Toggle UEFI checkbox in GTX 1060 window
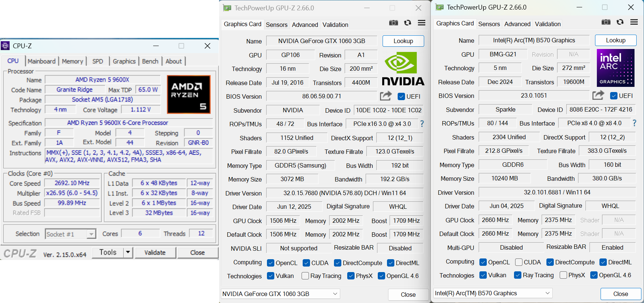 point(401,96)
